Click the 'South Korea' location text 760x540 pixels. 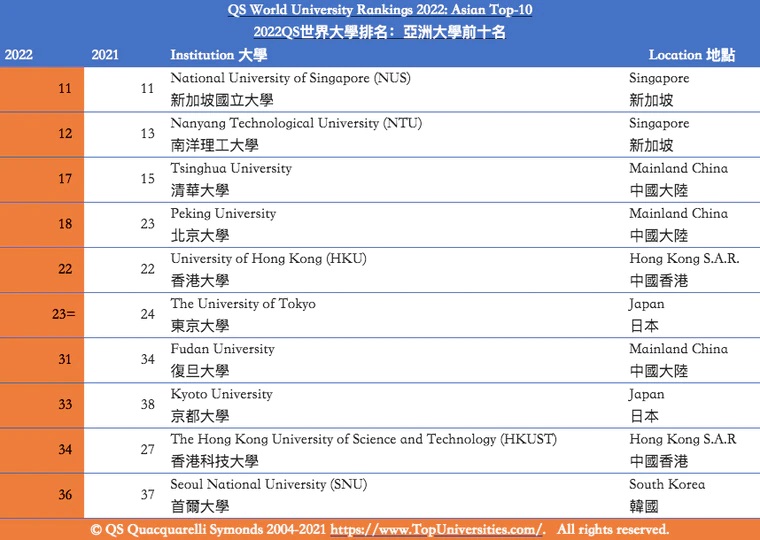point(667,484)
